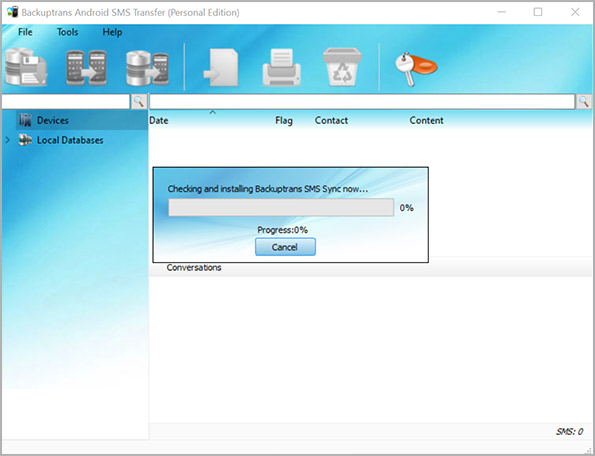Open the File menu
595x456 pixels.
click(25, 32)
